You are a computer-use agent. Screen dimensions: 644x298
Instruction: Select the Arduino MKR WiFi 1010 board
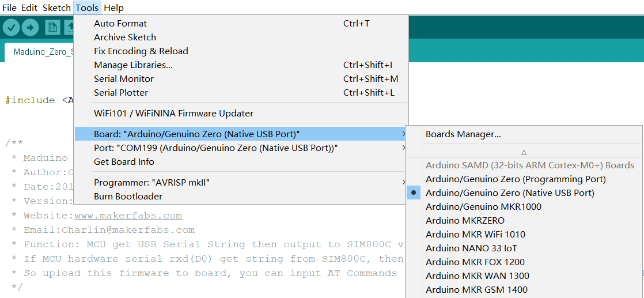click(524, 234)
